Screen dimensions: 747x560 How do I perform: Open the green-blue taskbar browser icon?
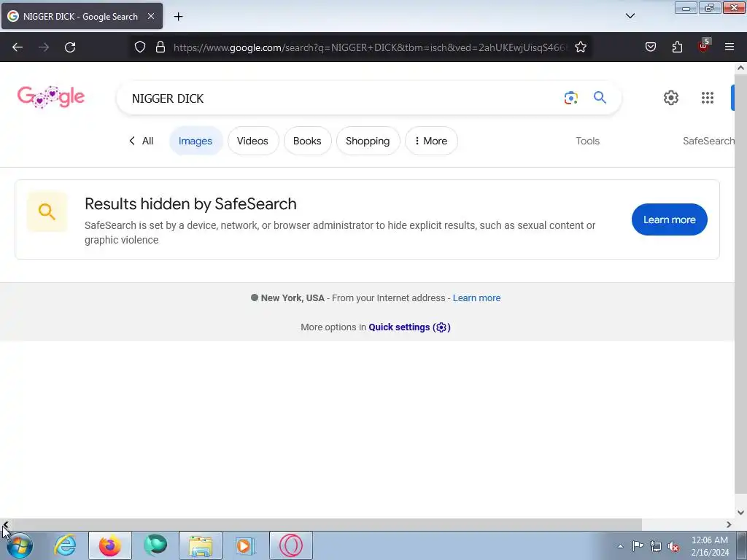pos(155,545)
